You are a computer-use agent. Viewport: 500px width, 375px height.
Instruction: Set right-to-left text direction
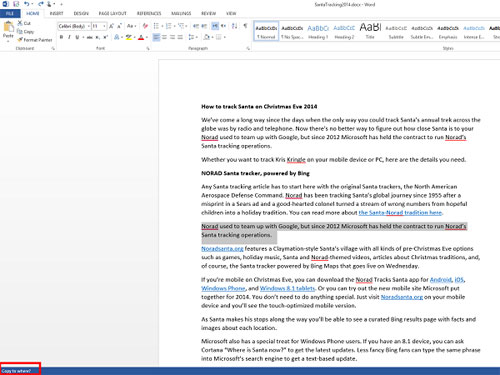point(223,26)
